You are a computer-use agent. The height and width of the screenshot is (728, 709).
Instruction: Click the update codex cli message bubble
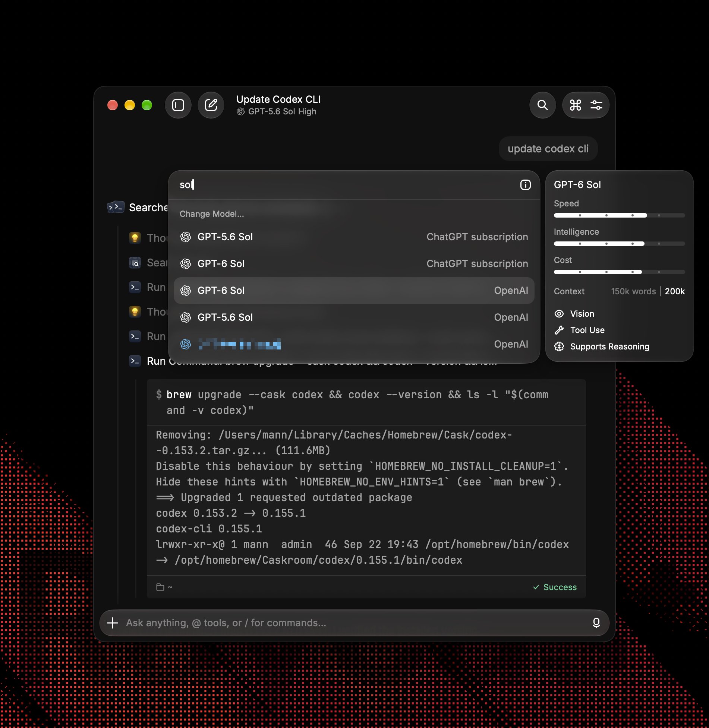click(548, 149)
